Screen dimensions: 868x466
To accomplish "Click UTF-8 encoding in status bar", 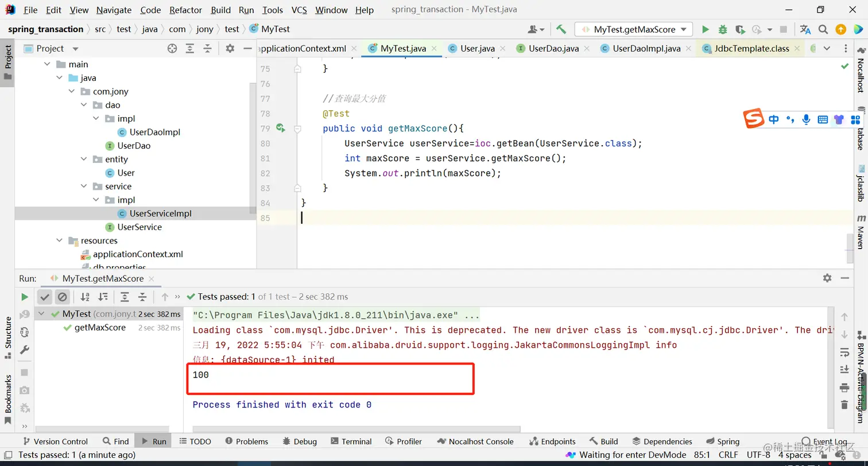I will [759, 455].
